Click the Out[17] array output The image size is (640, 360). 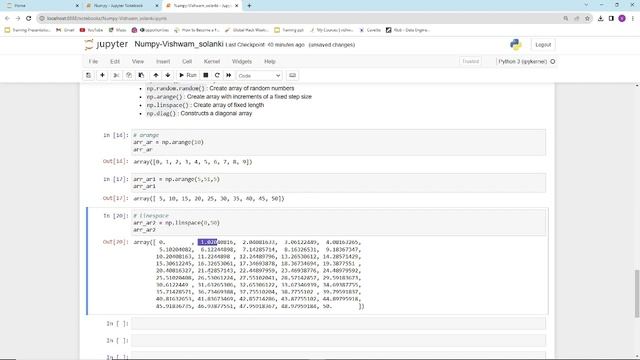pos(209,199)
